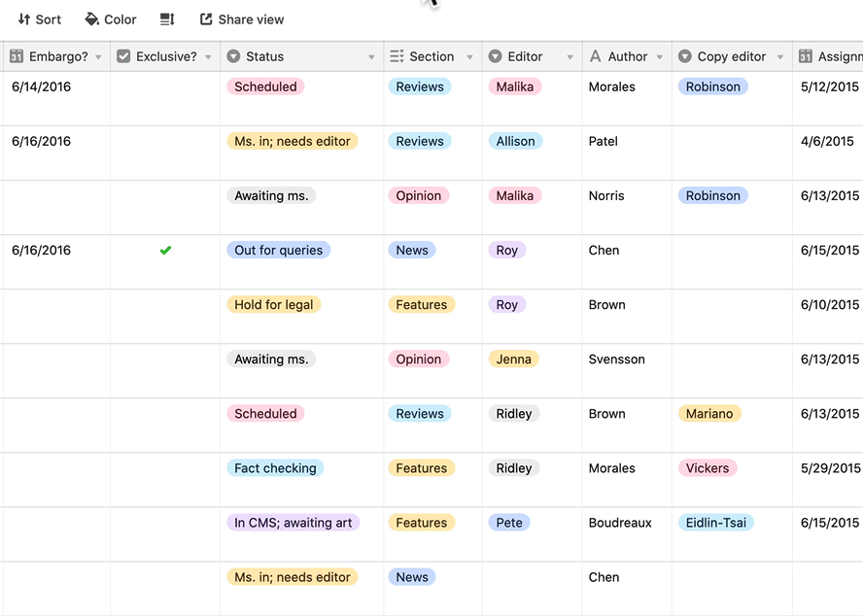This screenshot has height=616, width=863.
Task: Open the Status column dropdown
Action: point(370,56)
